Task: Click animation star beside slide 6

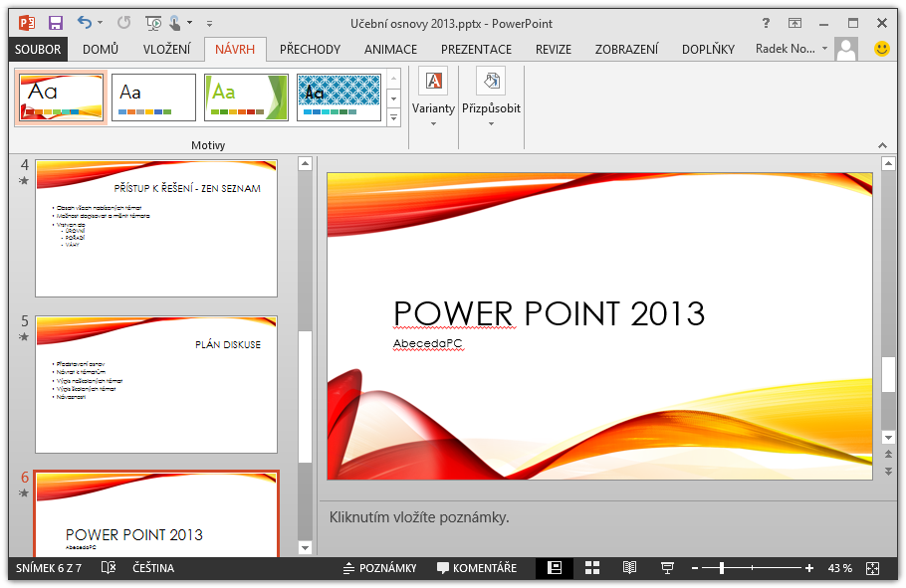Action: tap(24, 492)
